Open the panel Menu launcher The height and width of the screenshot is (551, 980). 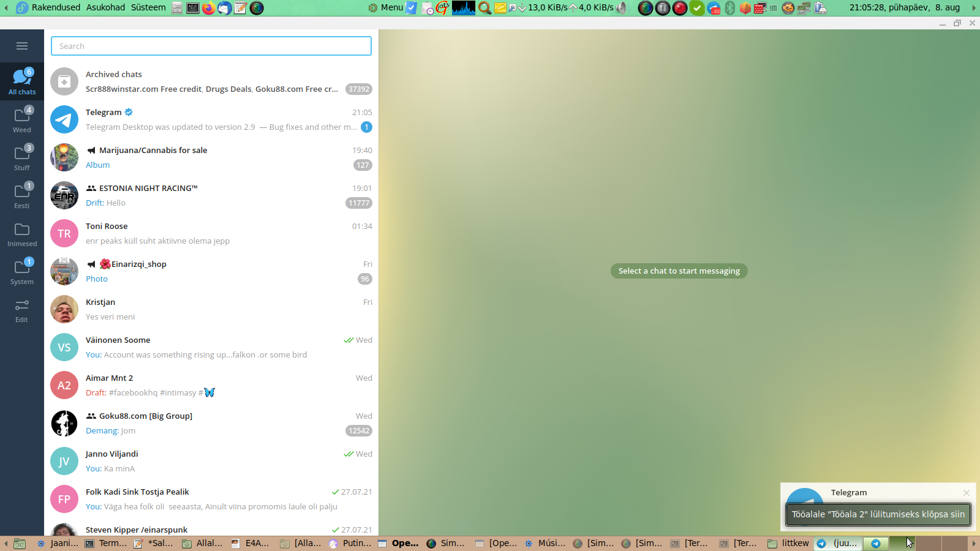386,7
